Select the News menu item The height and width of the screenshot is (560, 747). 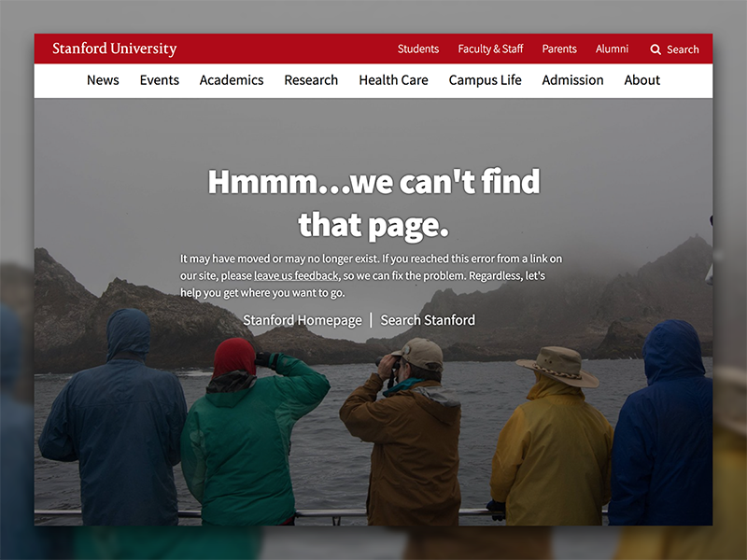103,80
